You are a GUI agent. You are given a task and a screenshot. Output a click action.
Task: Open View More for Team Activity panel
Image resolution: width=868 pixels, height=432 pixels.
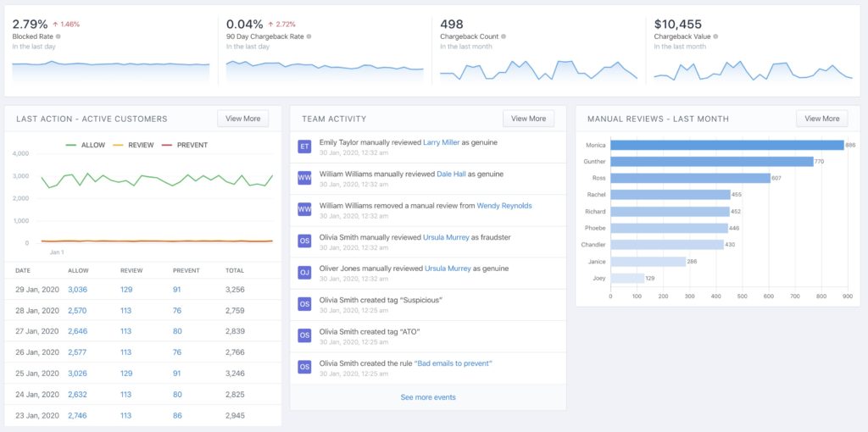528,119
